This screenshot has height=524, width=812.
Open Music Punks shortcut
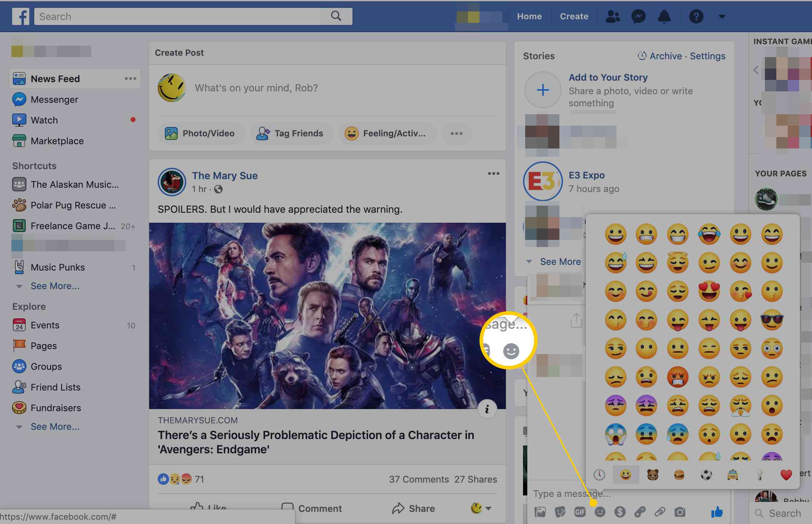point(57,267)
